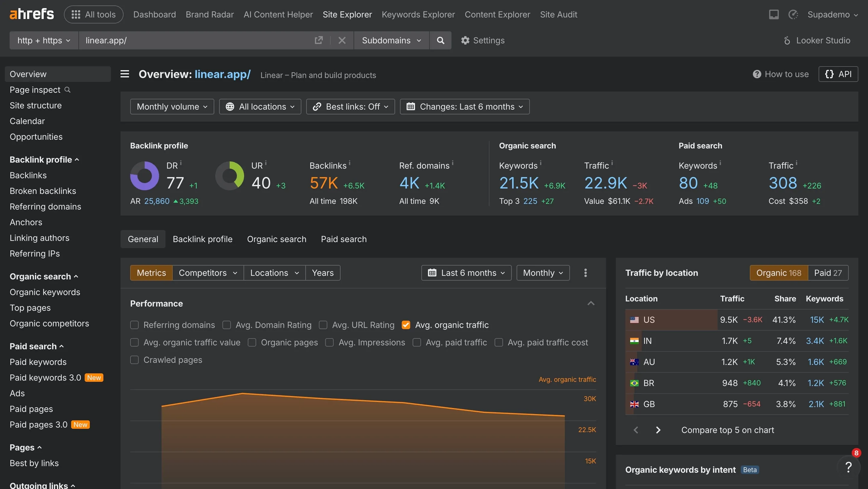Click the Ref. domains info icon
The width and height of the screenshot is (868, 489).
[452, 163]
